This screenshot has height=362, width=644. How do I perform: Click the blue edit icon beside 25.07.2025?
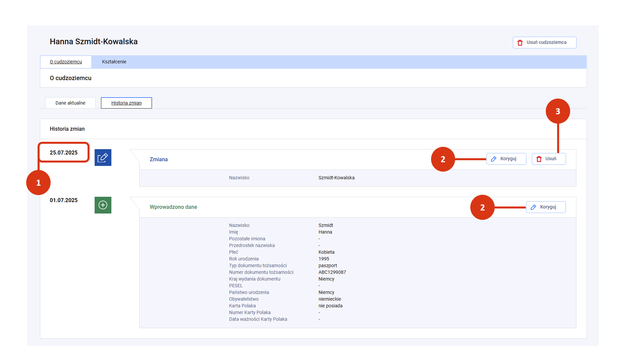[103, 158]
